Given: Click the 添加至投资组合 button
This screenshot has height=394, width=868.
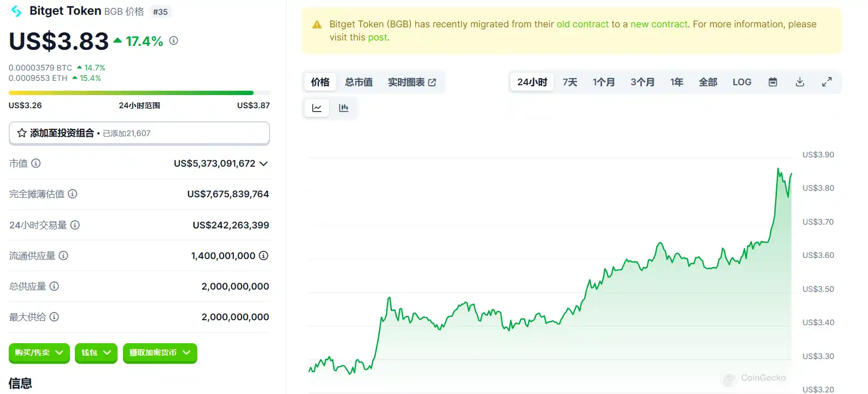Looking at the screenshot, I should coord(139,133).
